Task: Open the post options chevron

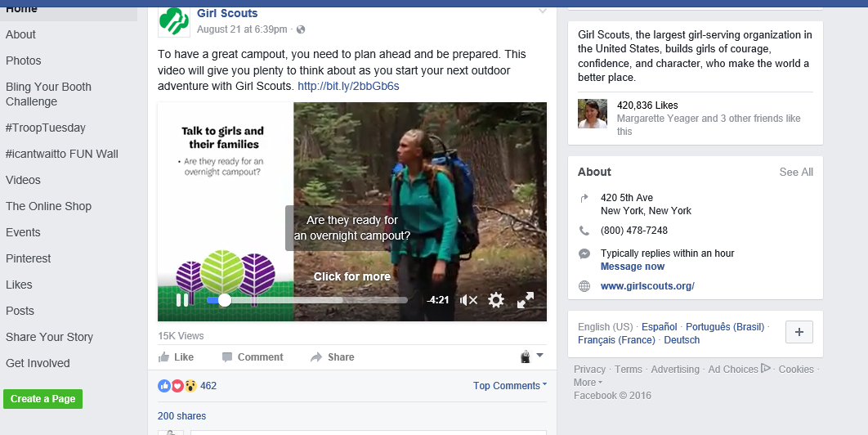Action: pyautogui.click(x=543, y=11)
